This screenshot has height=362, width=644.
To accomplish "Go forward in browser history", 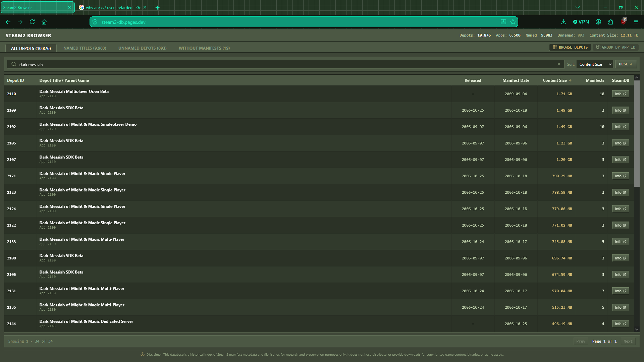I will pos(20,22).
